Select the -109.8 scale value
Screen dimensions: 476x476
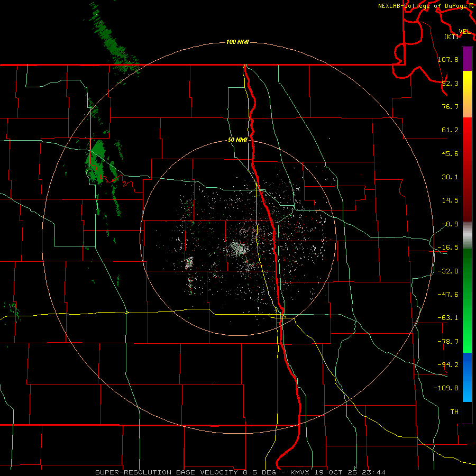446,388
